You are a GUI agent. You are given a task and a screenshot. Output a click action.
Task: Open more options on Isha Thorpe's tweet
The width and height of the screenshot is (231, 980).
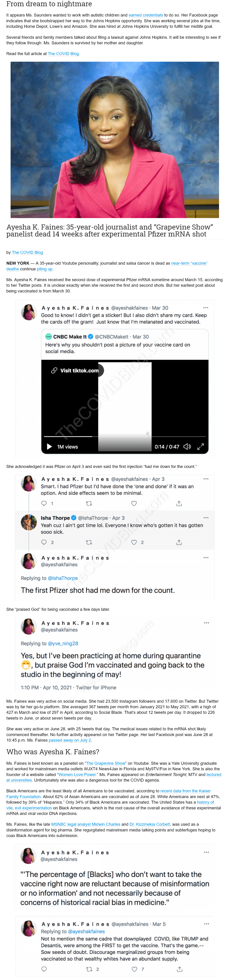tap(206, 517)
